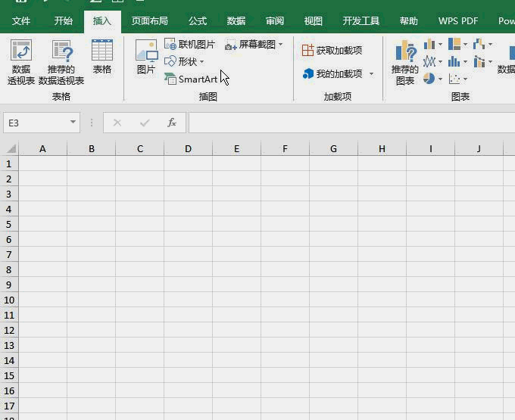Image resolution: width=515 pixels, height=420 pixels.
Task: Expand the My Add-ins (我的加载项) dropdown
Action: 371,74
